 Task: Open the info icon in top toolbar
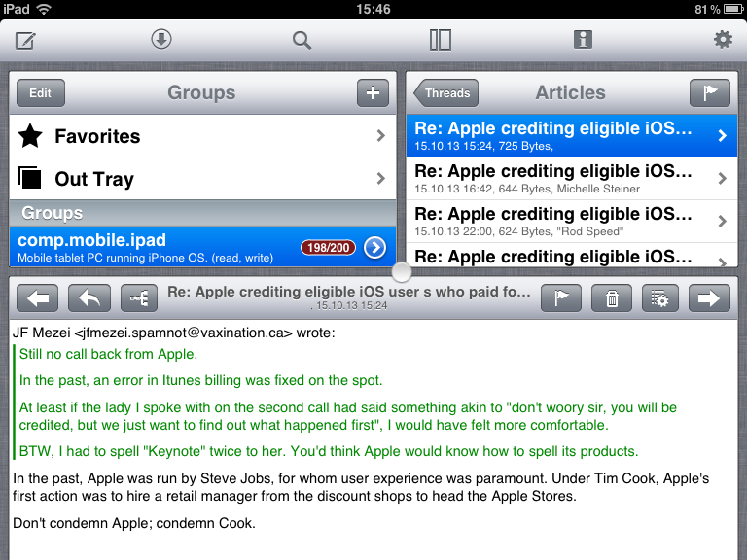pyautogui.click(x=583, y=39)
